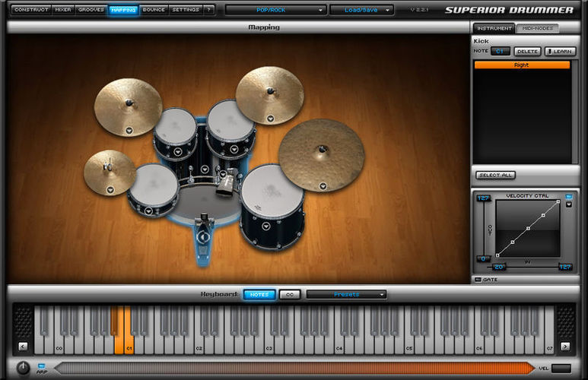This screenshot has width=588, height=380.
Task: Select the right rack tom head
Action: [x=230, y=120]
